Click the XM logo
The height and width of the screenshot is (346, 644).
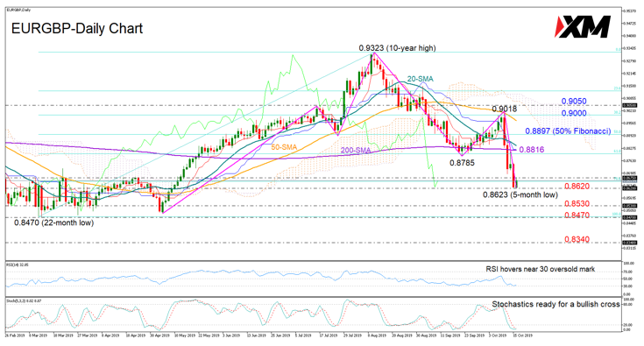(x=583, y=26)
